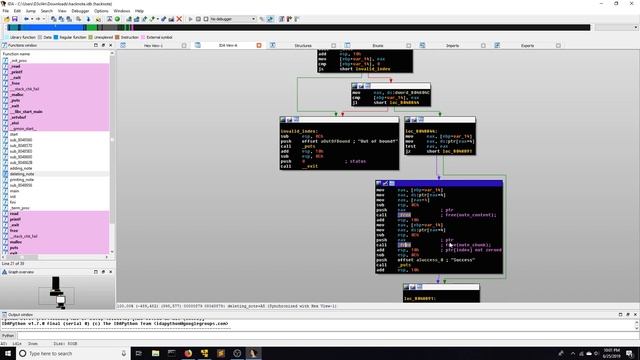
Task: Click the Python command input field
Action: tap(327, 336)
